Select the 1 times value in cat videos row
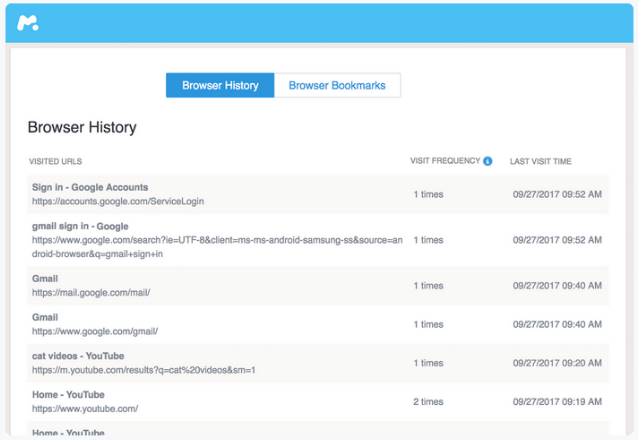The width and height of the screenshot is (642, 443). click(428, 363)
